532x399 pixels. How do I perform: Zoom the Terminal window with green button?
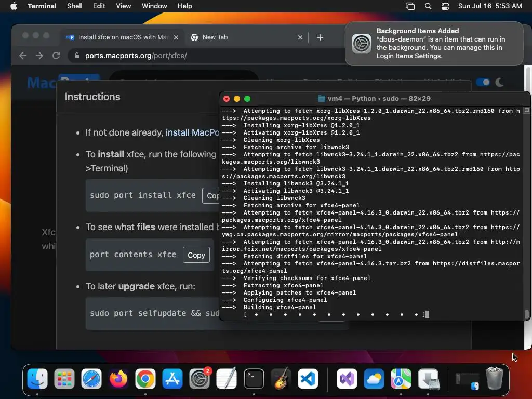pos(247,99)
